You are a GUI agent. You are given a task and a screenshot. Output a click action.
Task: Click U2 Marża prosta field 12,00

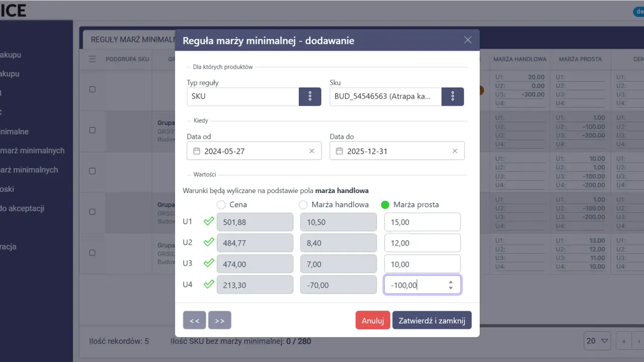pyautogui.click(x=422, y=243)
